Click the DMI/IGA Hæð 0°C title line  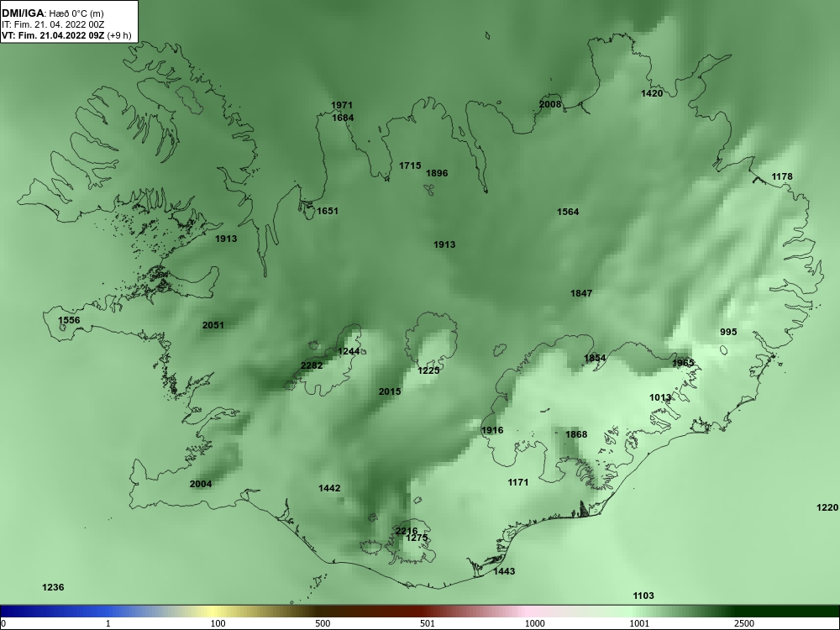(x=52, y=13)
